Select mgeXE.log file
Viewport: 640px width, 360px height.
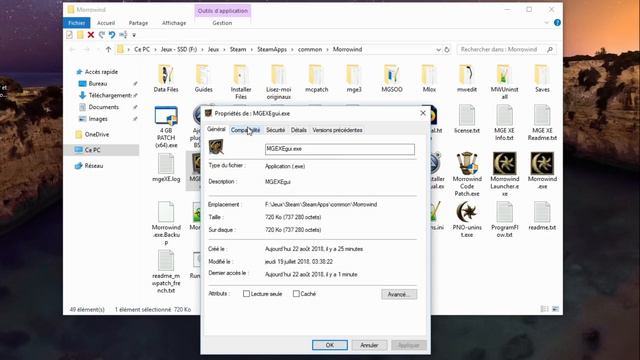(x=166, y=167)
